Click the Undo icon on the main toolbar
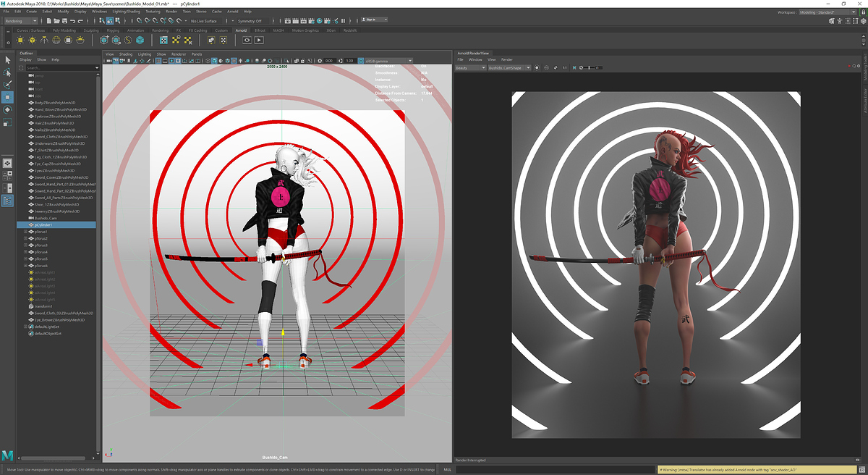 click(x=72, y=20)
